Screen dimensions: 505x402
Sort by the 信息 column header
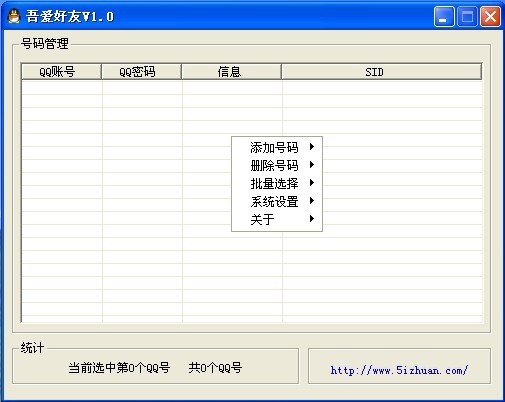click(x=232, y=72)
